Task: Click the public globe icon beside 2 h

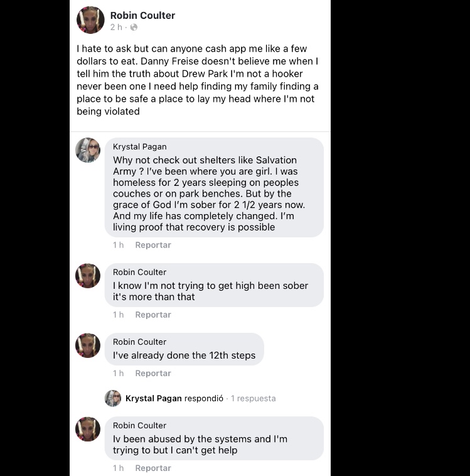Action: pyautogui.click(x=134, y=28)
